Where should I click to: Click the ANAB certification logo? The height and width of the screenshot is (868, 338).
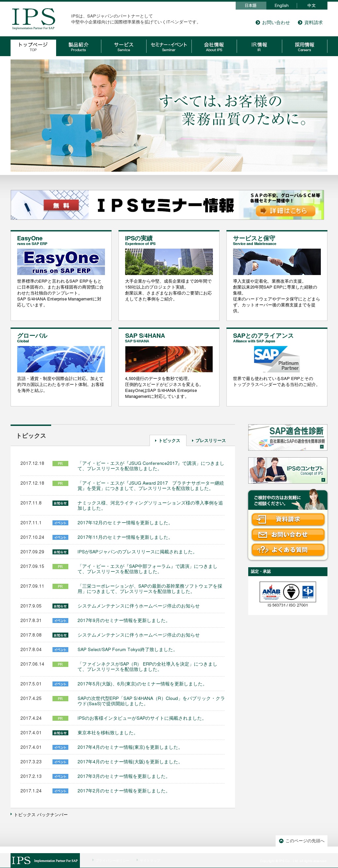point(271,592)
